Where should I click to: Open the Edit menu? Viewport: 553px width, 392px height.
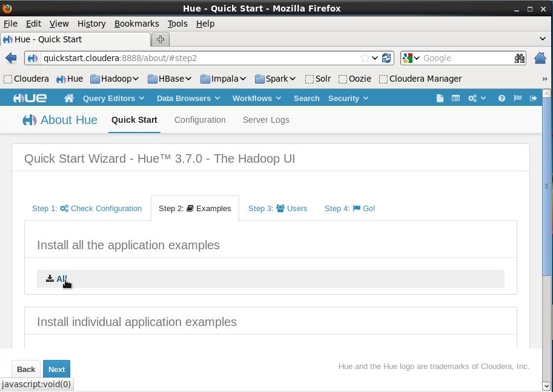(x=33, y=24)
